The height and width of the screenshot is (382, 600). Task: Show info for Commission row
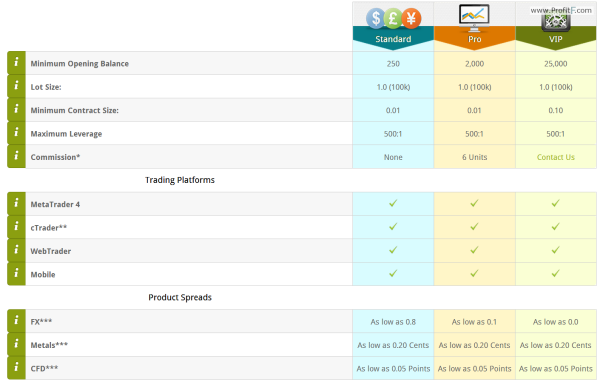[x=16, y=157]
